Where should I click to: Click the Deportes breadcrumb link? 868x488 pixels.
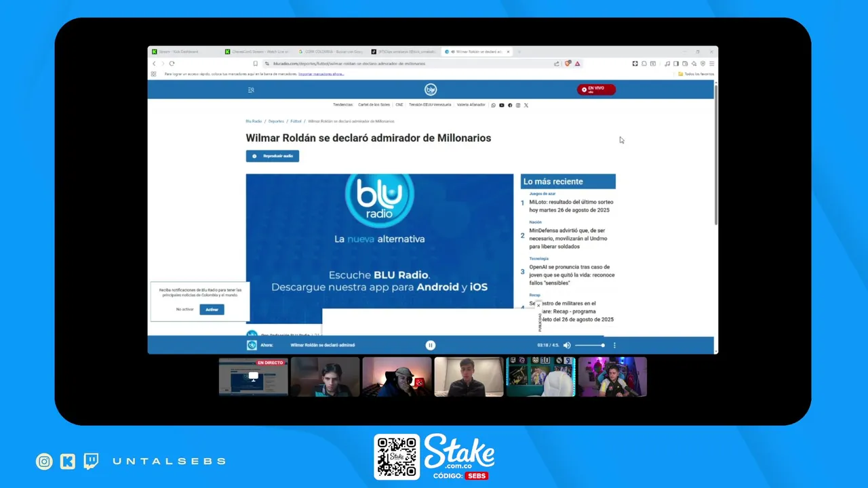(x=276, y=121)
